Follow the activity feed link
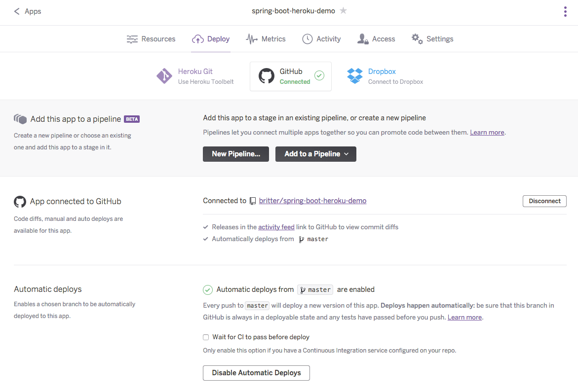The image size is (578, 392). [276, 227]
